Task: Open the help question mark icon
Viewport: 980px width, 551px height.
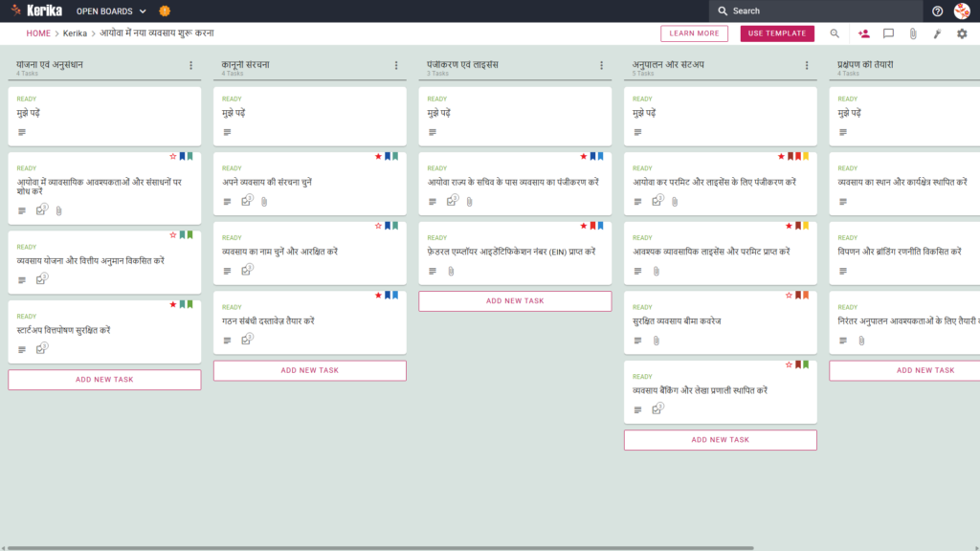Action: 937,11
